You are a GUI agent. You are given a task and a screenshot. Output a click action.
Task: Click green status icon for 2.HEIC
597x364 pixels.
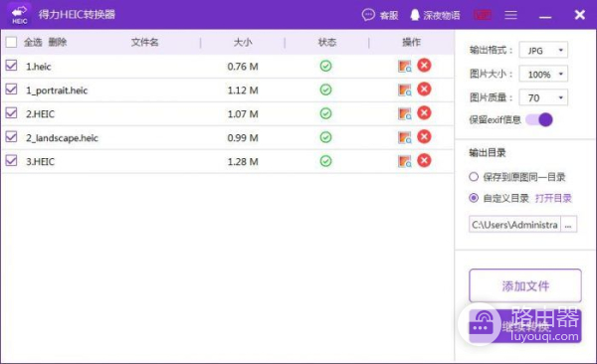325,113
